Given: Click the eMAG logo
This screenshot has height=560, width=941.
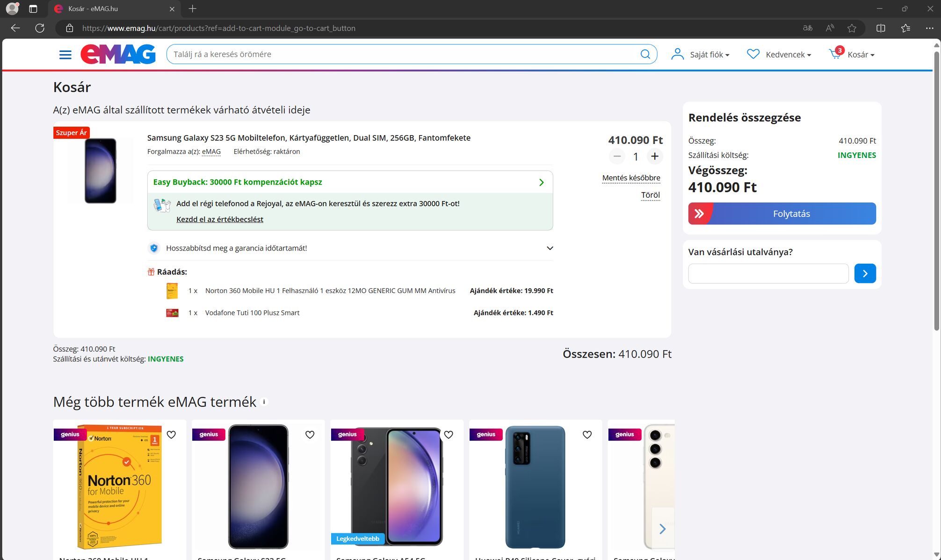Looking at the screenshot, I should click(118, 54).
